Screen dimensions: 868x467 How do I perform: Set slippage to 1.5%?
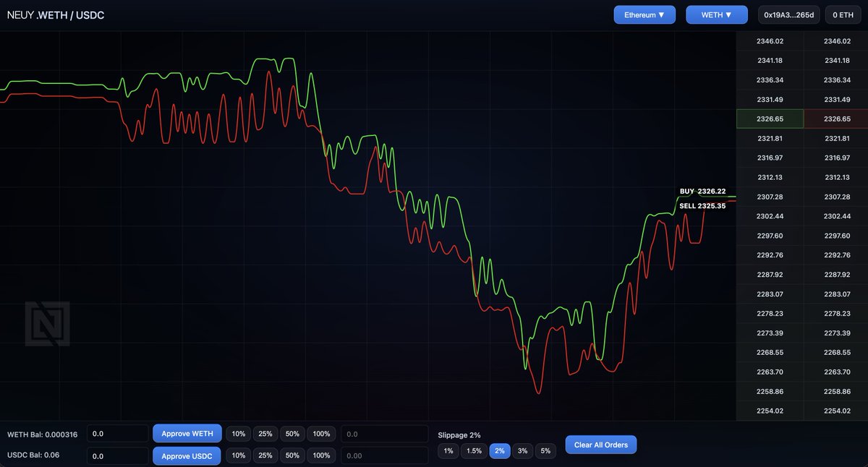pos(474,451)
